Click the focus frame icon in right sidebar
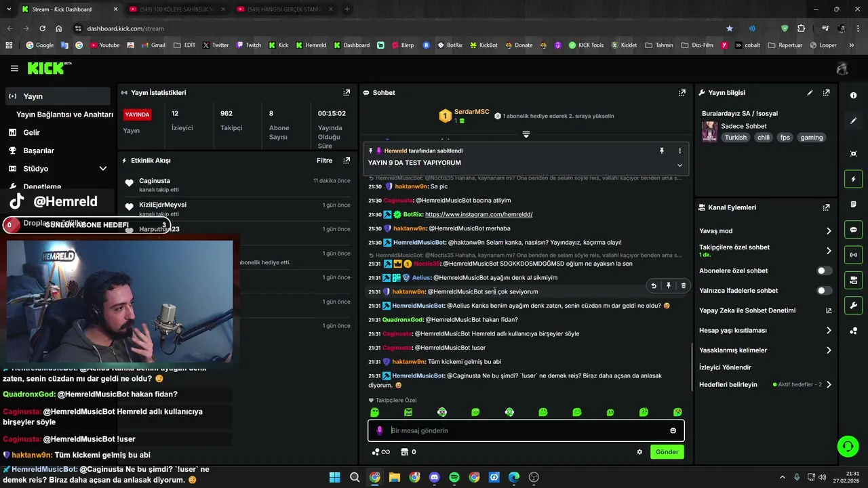This screenshot has height=488, width=868. (x=853, y=154)
